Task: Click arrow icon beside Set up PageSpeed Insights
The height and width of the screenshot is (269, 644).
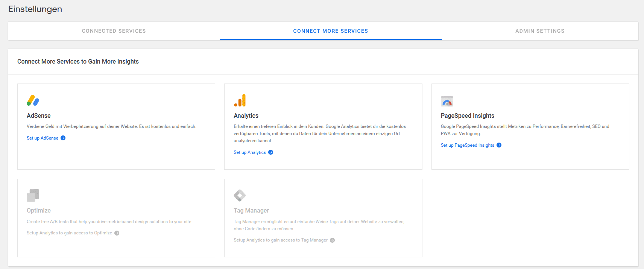Action: [x=499, y=145]
